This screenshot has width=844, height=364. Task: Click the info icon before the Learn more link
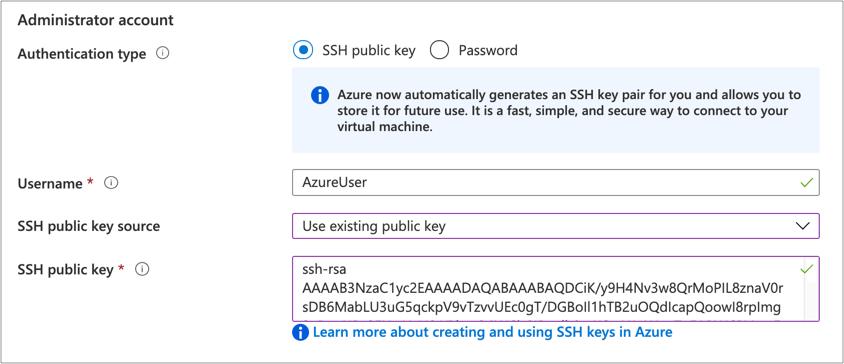coord(300,333)
